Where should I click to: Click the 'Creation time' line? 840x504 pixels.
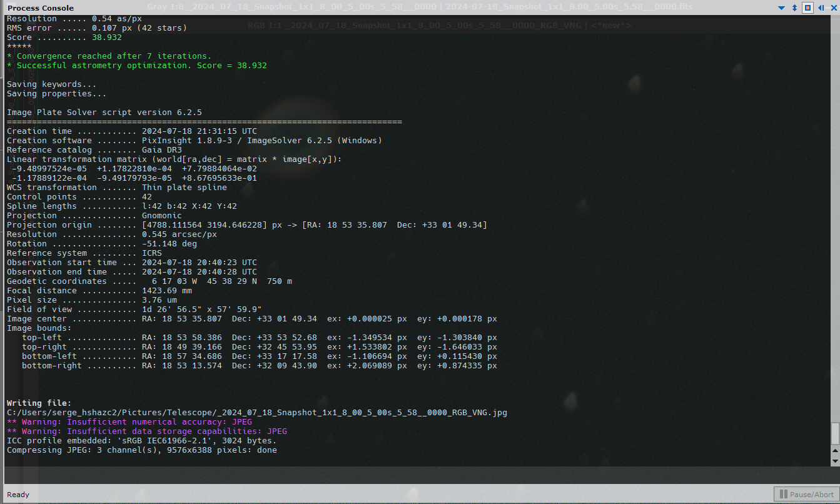coord(132,131)
